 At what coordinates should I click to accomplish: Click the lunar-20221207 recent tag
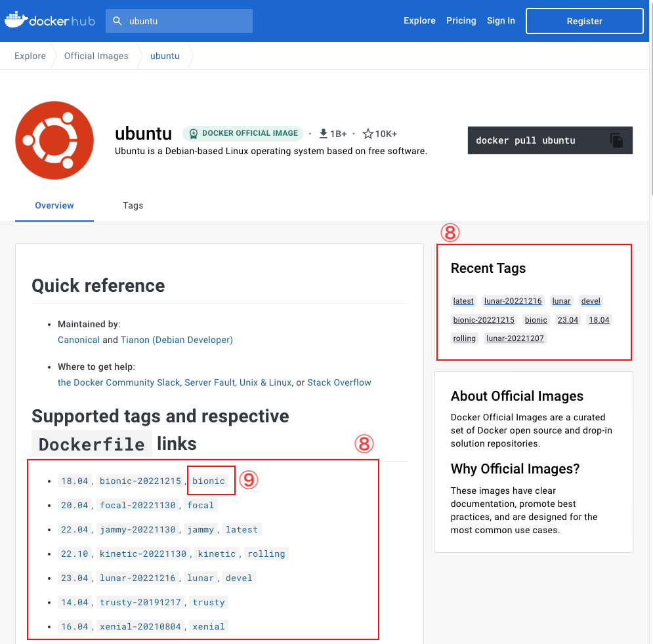pos(515,338)
